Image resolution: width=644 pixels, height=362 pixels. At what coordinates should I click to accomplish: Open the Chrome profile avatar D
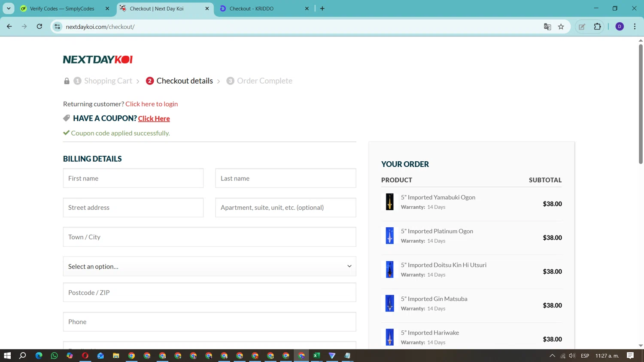click(x=620, y=27)
